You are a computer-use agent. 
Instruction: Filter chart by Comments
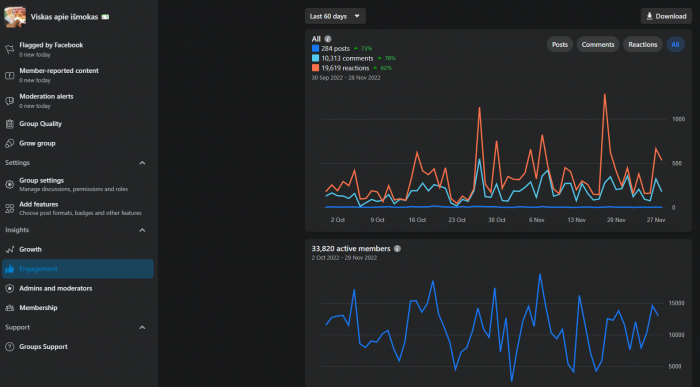click(597, 44)
